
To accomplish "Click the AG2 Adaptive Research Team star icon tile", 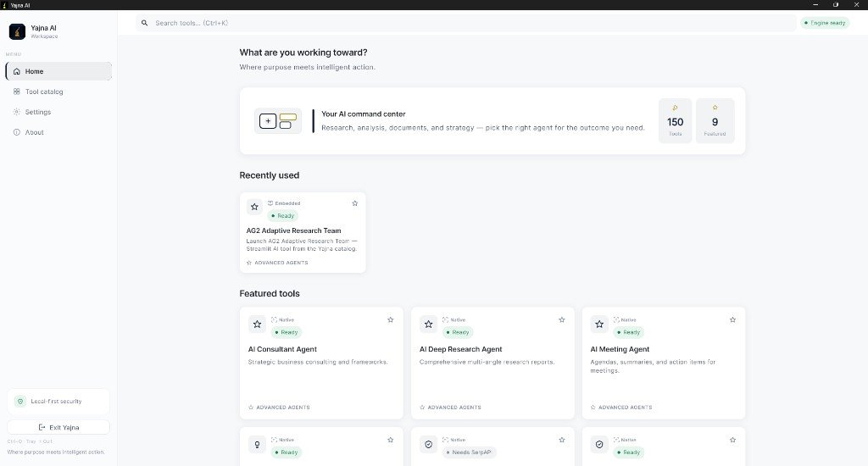I will (x=254, y=207).
